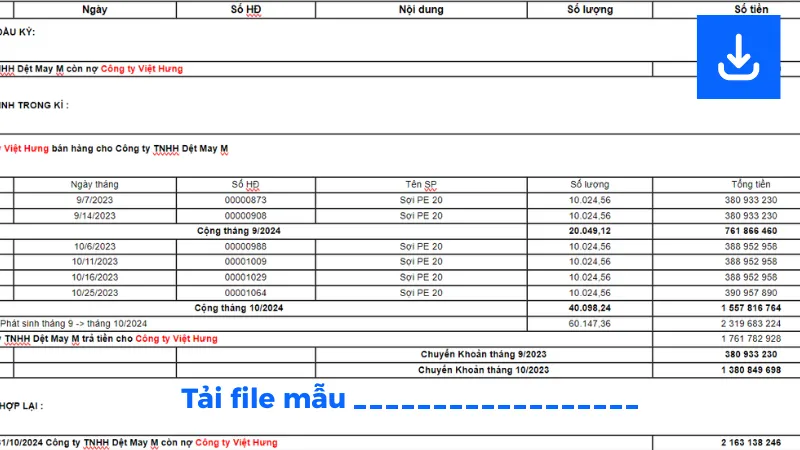This screenshot has height=450, width=800.
Task: Click the date cell 10/11/2023
Action: click(x=94, y=262)
